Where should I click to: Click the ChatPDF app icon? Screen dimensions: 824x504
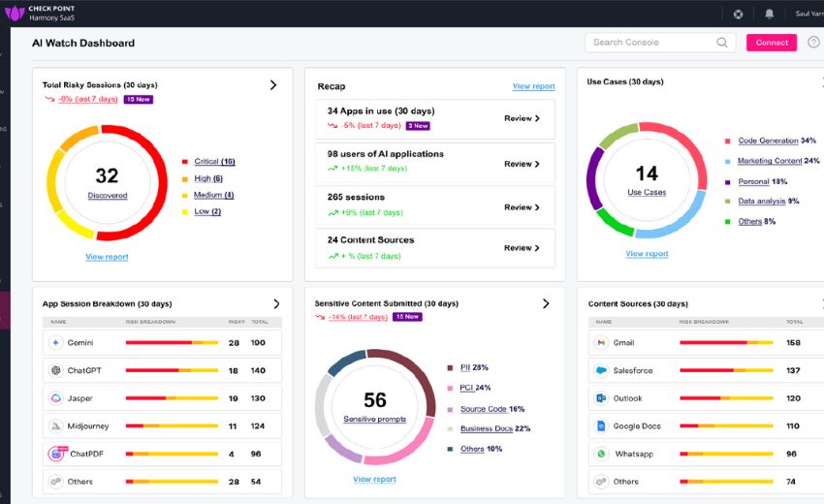coord(57,454)
